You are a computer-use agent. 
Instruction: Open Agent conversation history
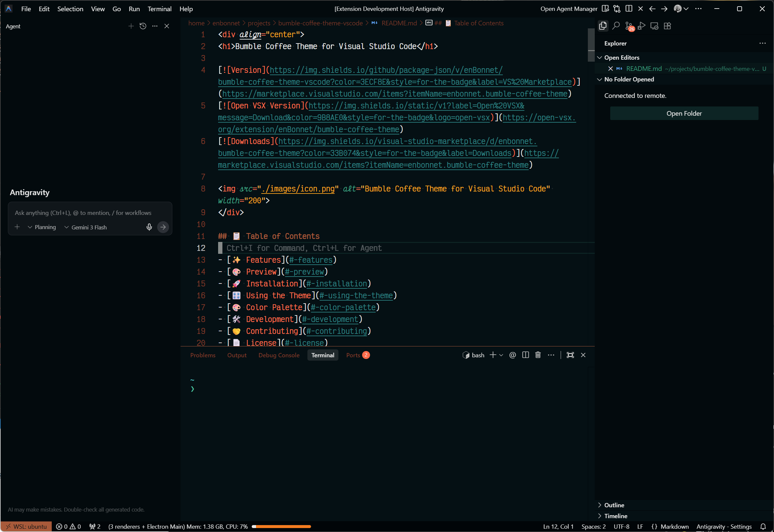click(143, 26)
